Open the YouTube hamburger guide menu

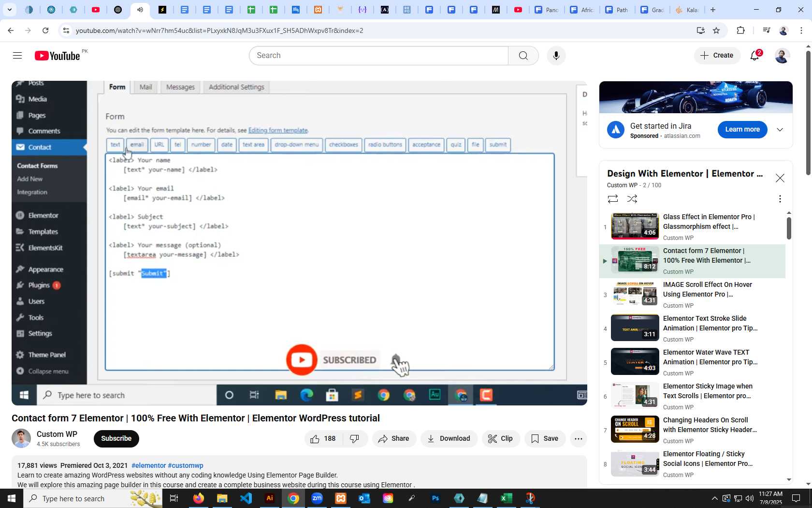[17, 56]
